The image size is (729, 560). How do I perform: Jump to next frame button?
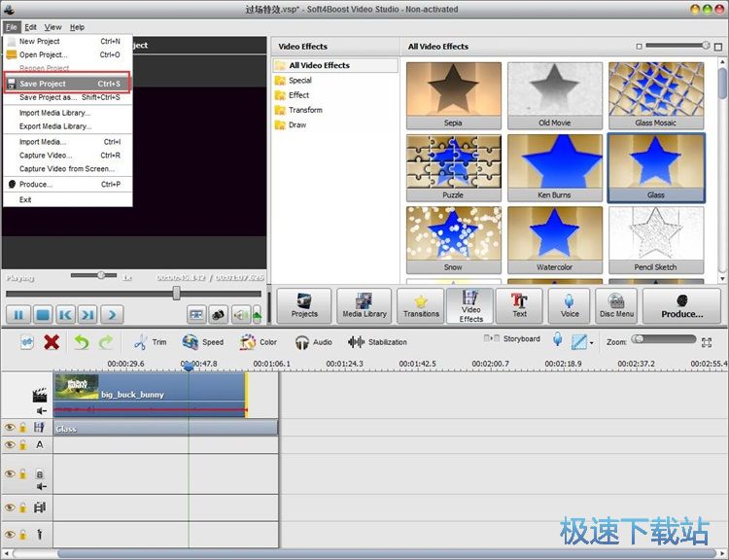[87, 315]
